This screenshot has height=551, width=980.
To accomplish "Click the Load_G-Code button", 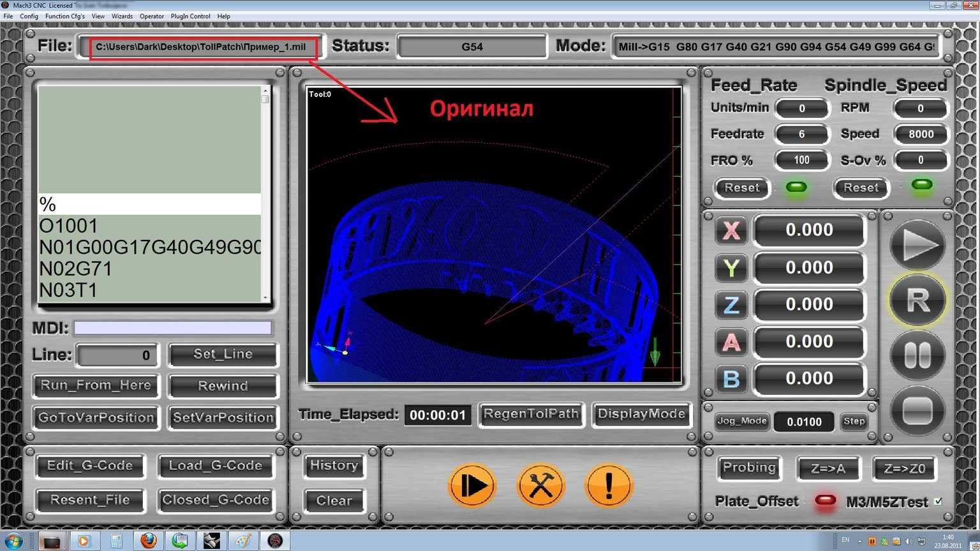I will pyautogui.click(x=215, y=466).
